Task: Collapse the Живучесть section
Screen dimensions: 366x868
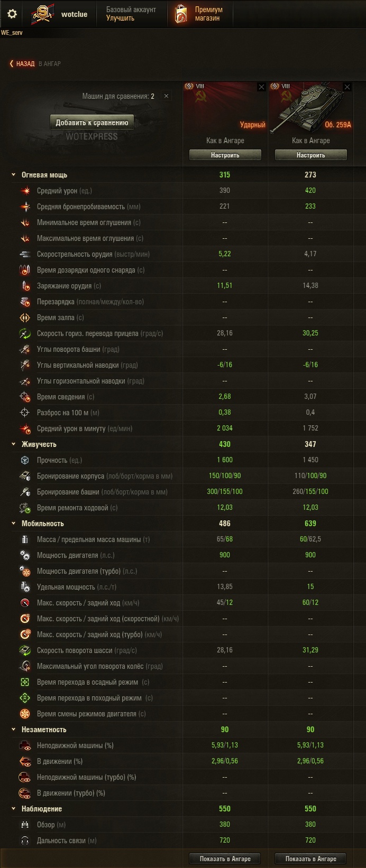Action: pyautogui.click(x=14, y=444)
